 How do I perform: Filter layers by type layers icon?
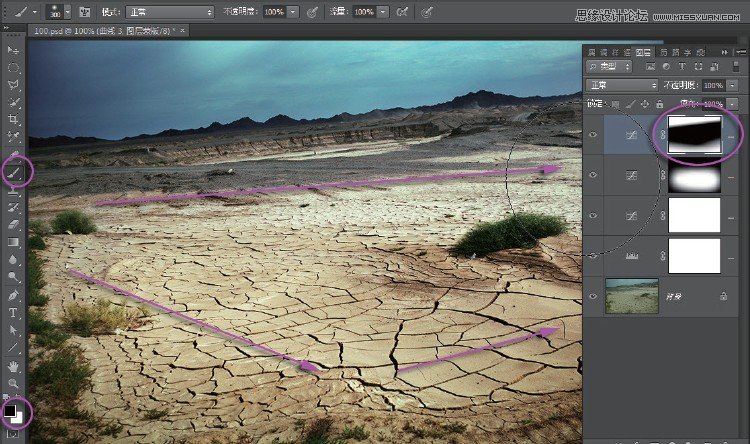[x=682, y=67]
